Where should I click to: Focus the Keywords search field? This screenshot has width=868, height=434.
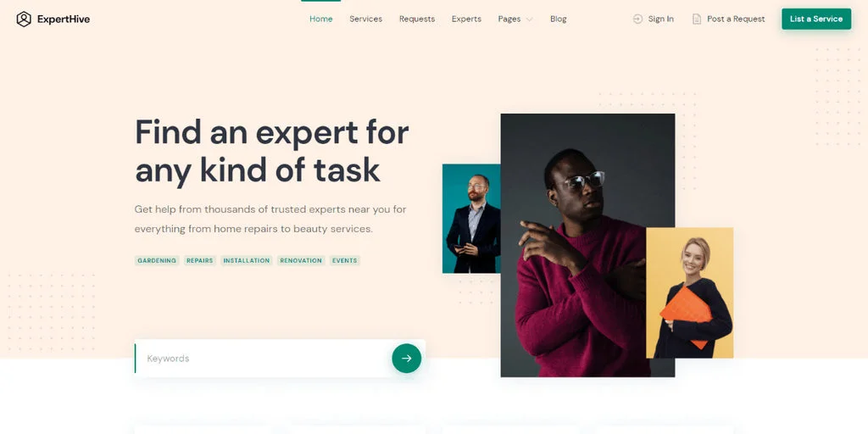263,359
